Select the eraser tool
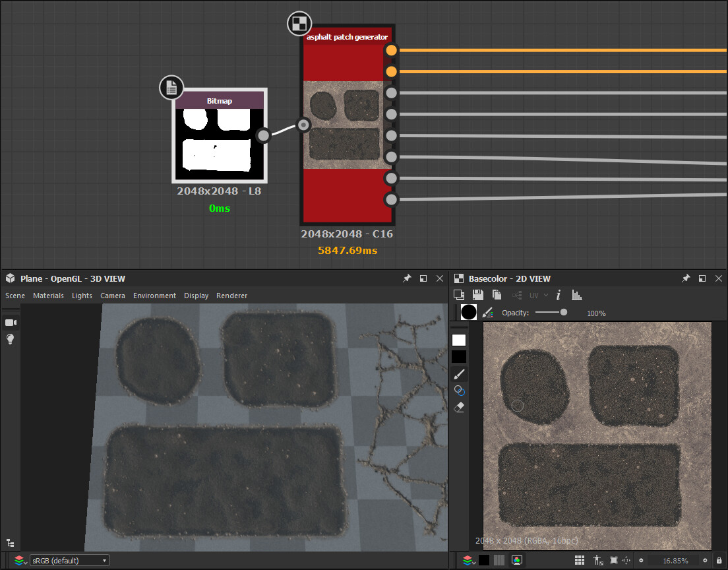Image resolution: width=728 pixels, height=570 pixels. click(x=460, y=407)
